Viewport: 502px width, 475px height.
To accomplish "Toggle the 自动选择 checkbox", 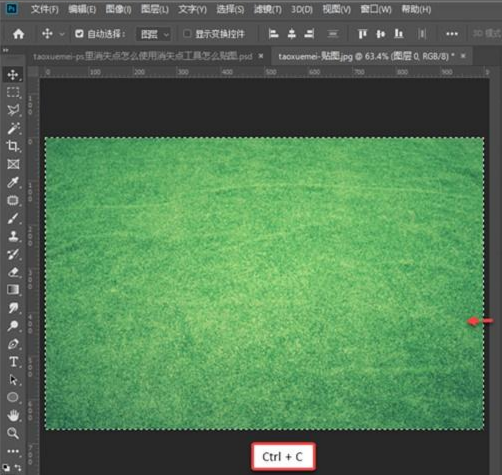I will click(79, 34).
